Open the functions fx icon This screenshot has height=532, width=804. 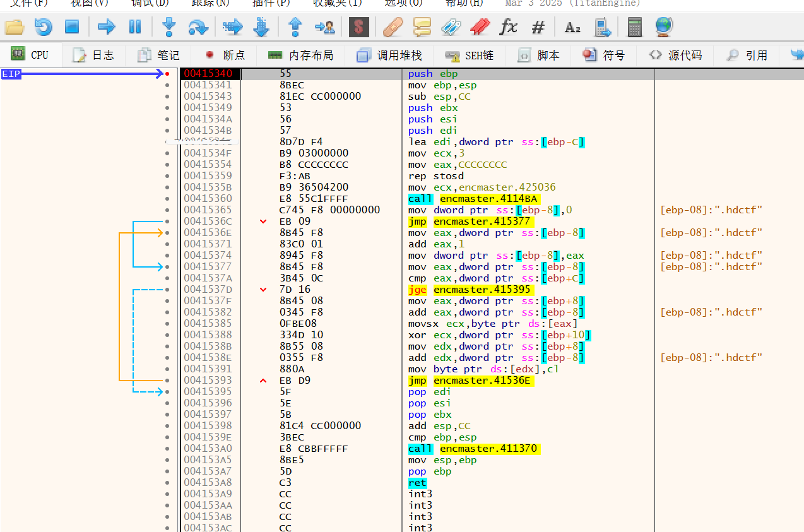coord(508,27)
